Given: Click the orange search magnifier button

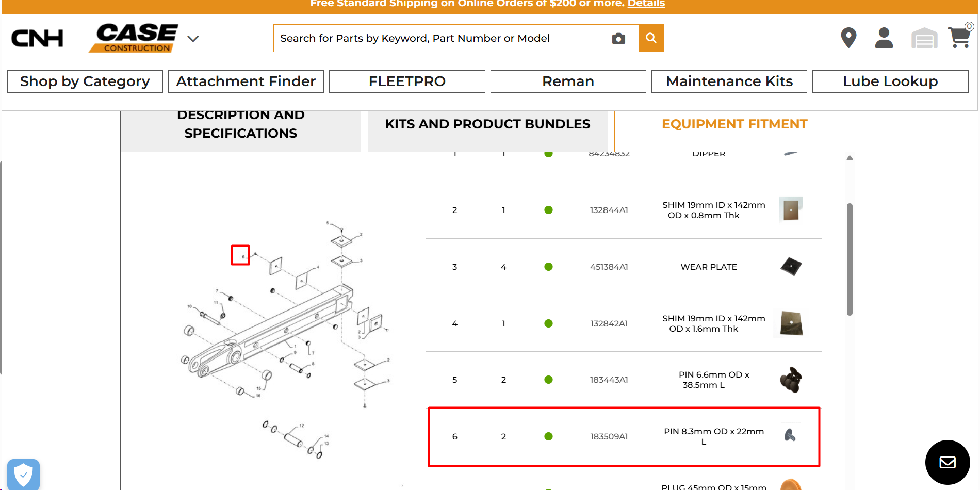Looking at the screenshot, I should (651, 38).
